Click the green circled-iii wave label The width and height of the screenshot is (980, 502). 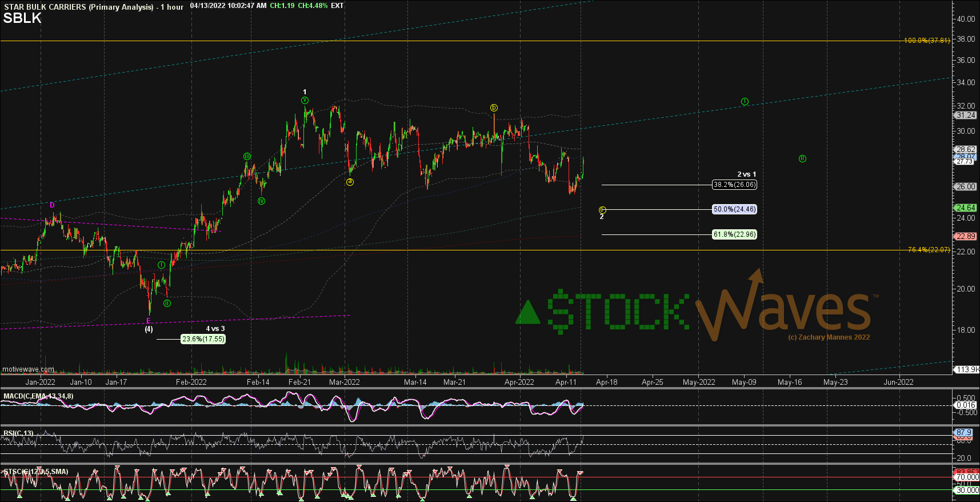tap(247, 156)
